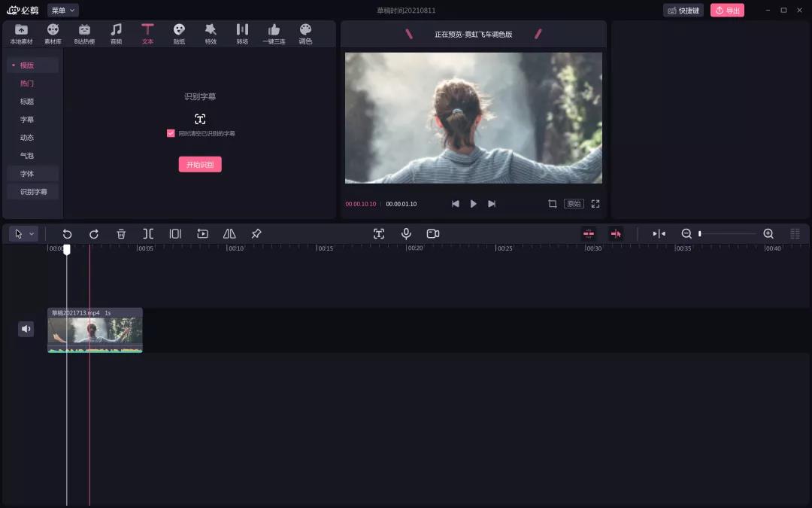Image resolution: width=812 pixels, height=508 pixels.
Task: Enter fullscreen preview
Action: tap(595, 204)
